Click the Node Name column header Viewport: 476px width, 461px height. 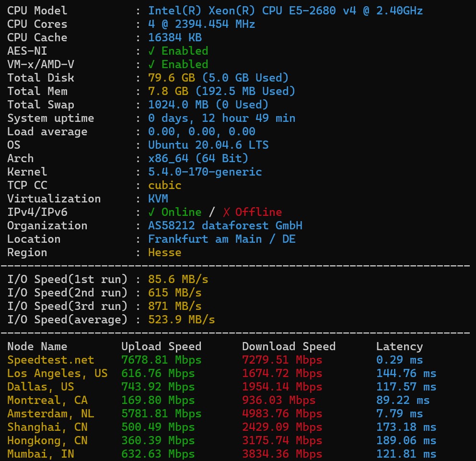37,346
